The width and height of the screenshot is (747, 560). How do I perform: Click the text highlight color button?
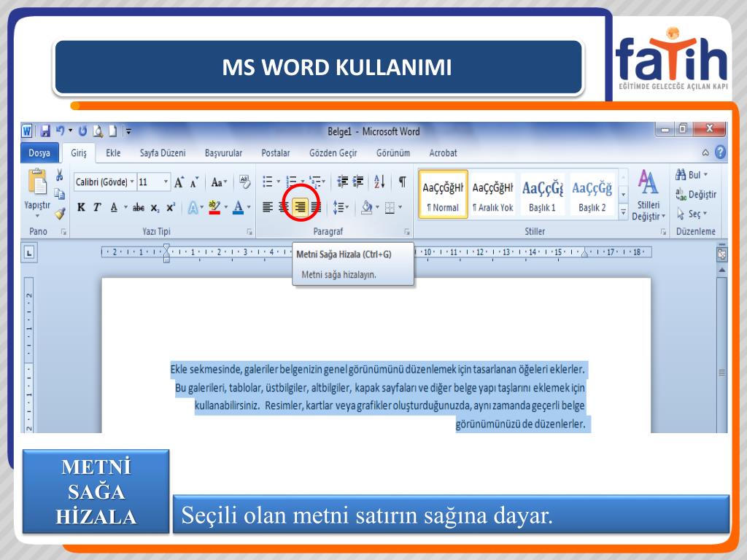[x=214, y=207]
